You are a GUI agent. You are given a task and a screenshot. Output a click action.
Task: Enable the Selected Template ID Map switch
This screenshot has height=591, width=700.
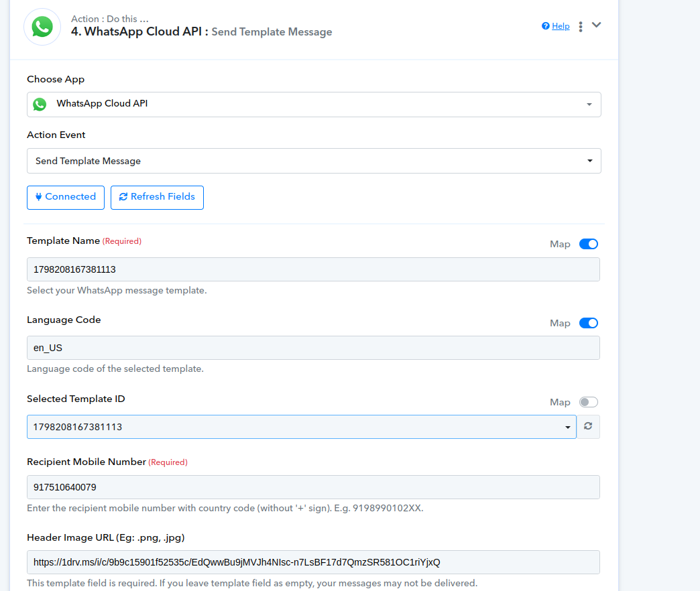589,402
